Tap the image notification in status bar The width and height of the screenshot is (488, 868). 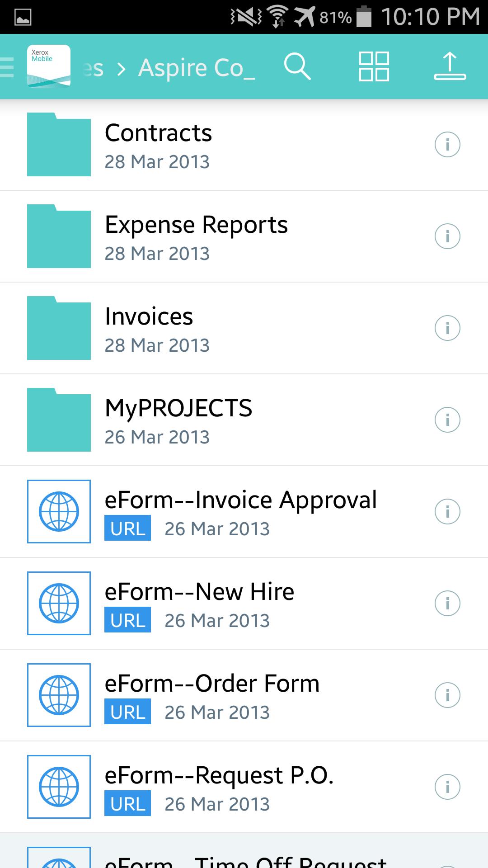click(x=23, y=18)
